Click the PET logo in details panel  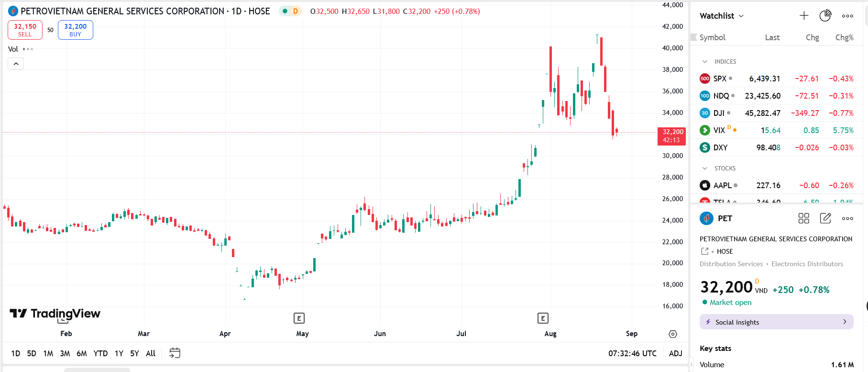(x=707, y=218)
